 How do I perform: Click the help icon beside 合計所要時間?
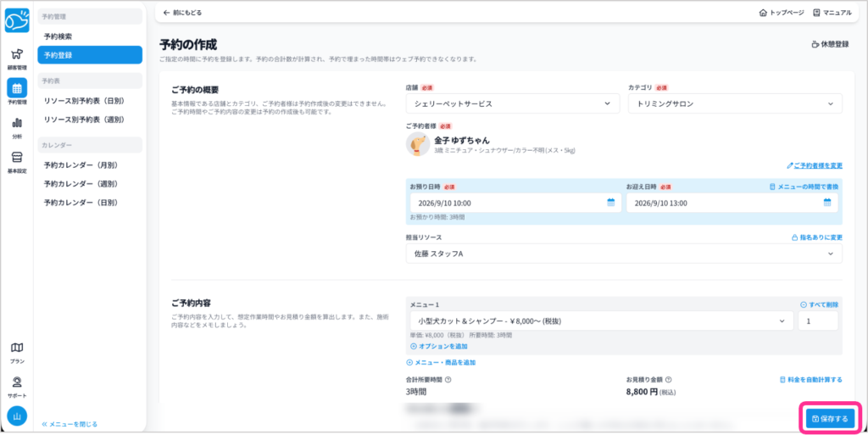click(448, 380)
